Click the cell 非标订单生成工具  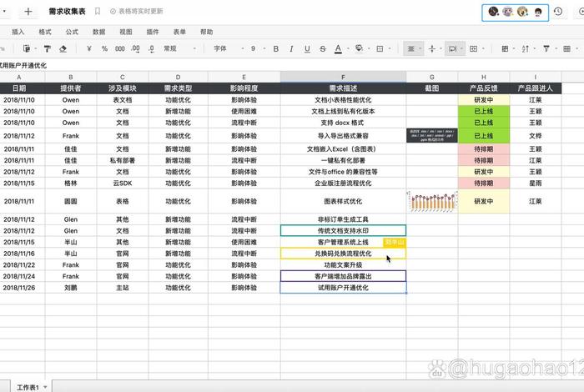point(343,219)
